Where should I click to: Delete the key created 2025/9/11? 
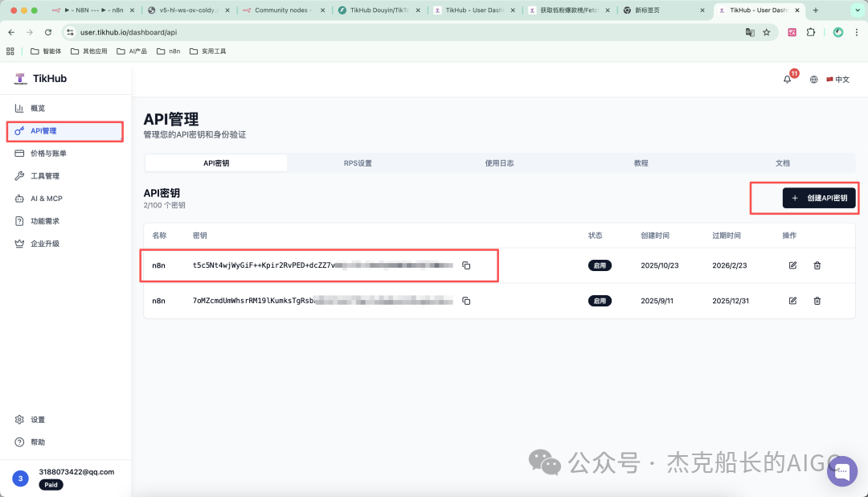pyautogui.click(x=817, y=301)
